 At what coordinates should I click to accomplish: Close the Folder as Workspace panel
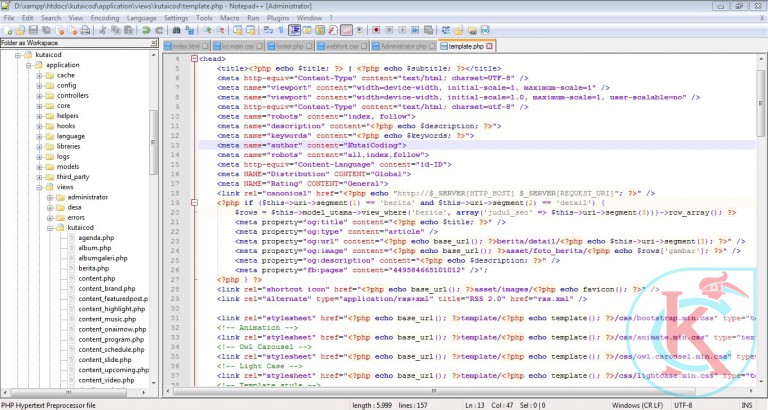click(154, 43)
